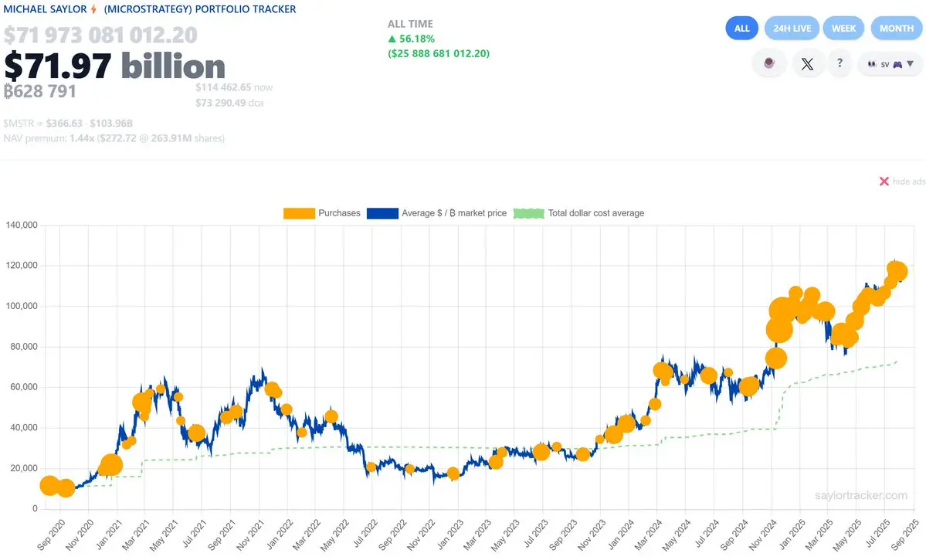Expand the SV dropdown arrow

pos(910,64)
